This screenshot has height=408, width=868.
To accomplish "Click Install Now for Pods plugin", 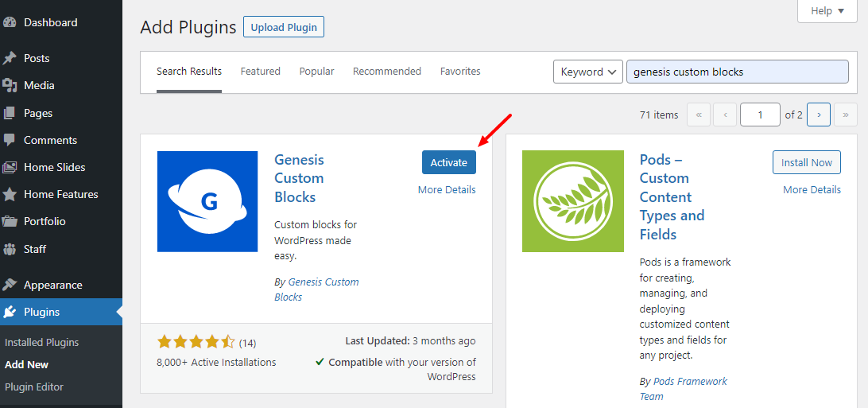I will coord(806,162).
